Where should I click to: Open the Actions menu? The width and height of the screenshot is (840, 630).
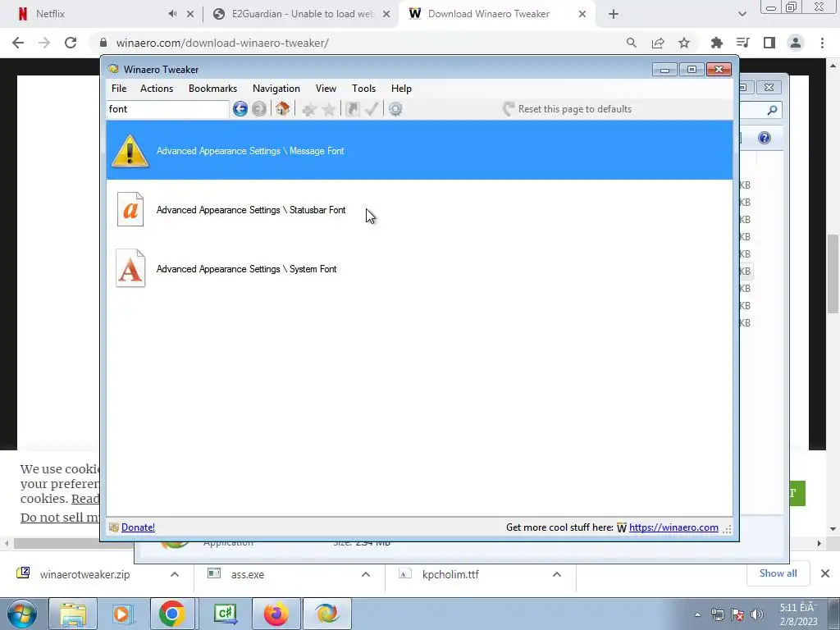coord(157,89)
